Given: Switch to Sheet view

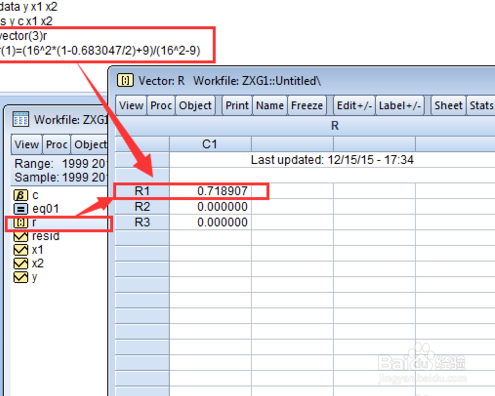Looking at the screenshot, I should tap(448, 106).
